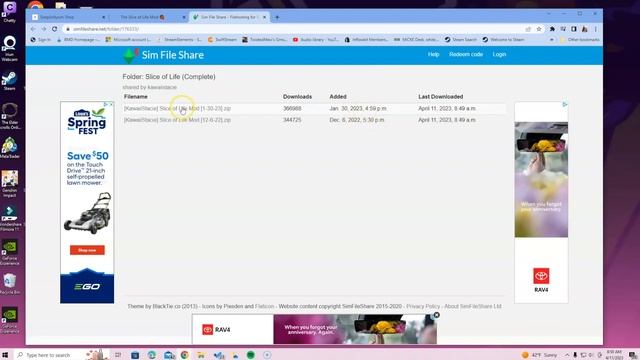Click the date Dec. 6, 2022, 5:30 p.m.
This screenshot has width=640, height=360.
[x=357, y=120]
